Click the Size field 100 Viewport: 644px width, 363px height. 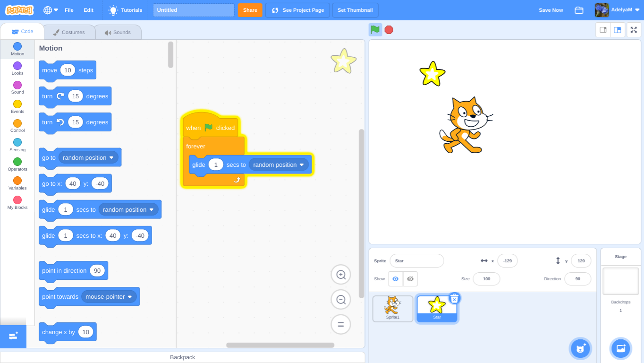click(486, 279)
